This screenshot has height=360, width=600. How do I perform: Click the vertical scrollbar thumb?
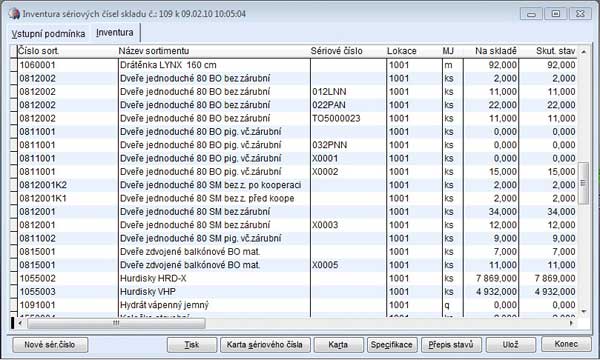tap(584, 184)
